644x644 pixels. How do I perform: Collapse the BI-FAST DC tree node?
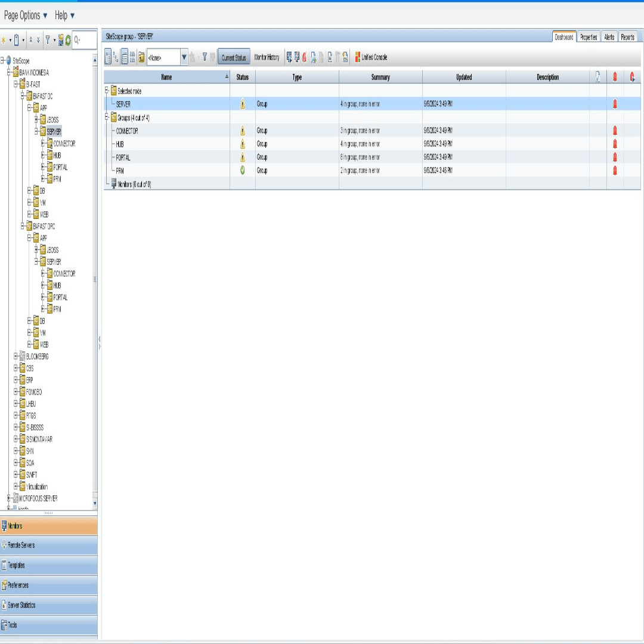point(23,96)
